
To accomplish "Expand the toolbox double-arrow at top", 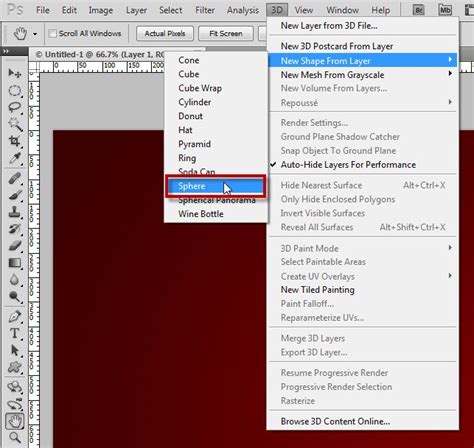I will tap(6, 51).
